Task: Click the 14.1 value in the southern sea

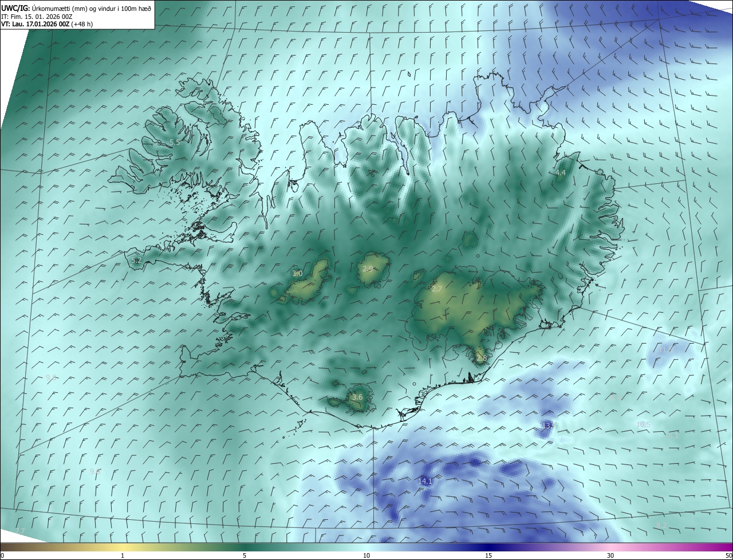Action: [x=425, y=481]
